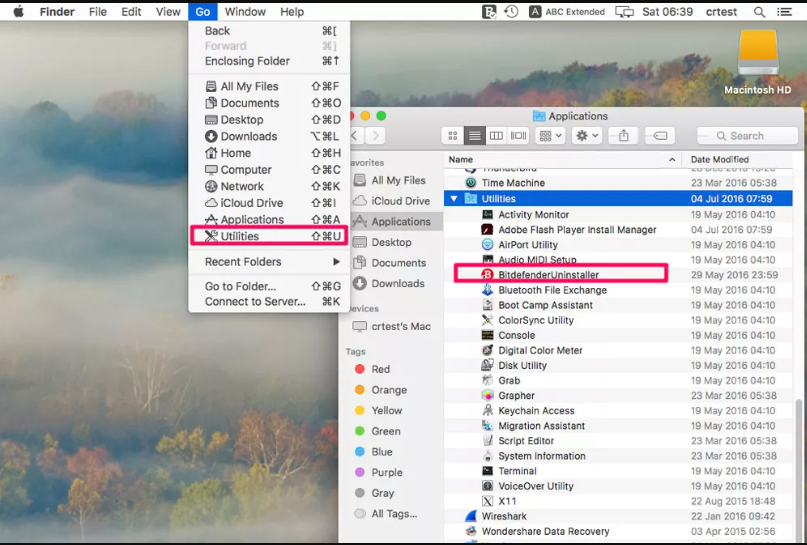The width and height of the screenshot is (807, 545).
Task: Select the Green tag
Action: tap(378, 431)
